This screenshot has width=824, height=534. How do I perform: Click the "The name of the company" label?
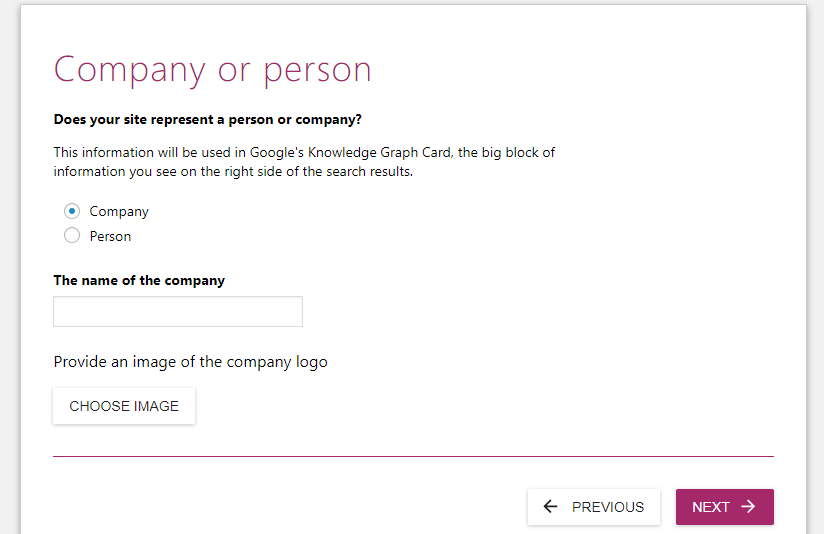coord(139,280)
